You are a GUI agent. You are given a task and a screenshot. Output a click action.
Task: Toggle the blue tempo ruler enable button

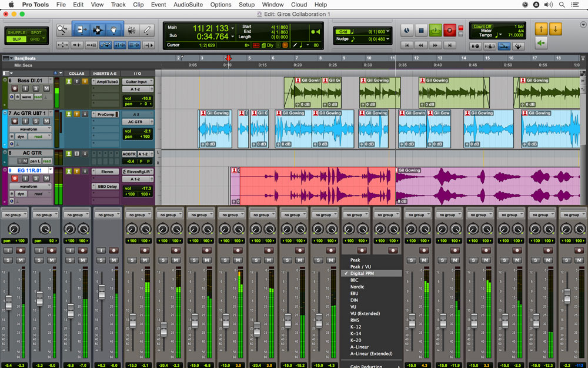504,46
